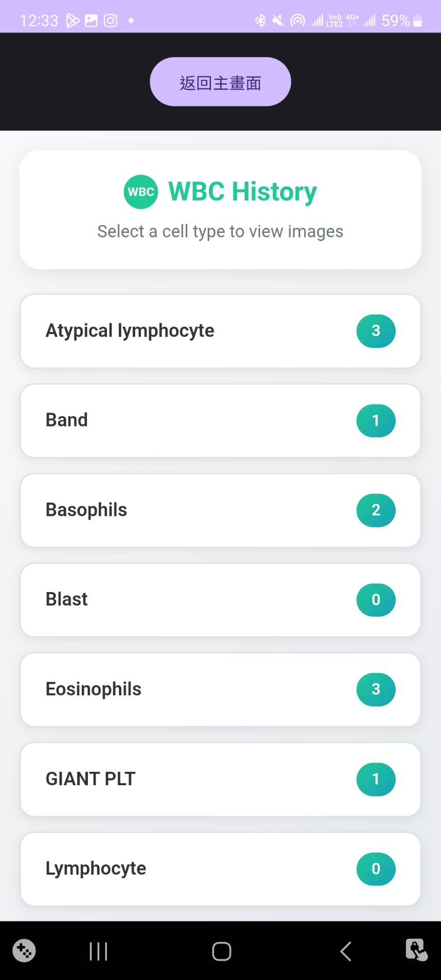
Task: Tap the count badge on Atypical lymphocyte
Action: point(376,331)
